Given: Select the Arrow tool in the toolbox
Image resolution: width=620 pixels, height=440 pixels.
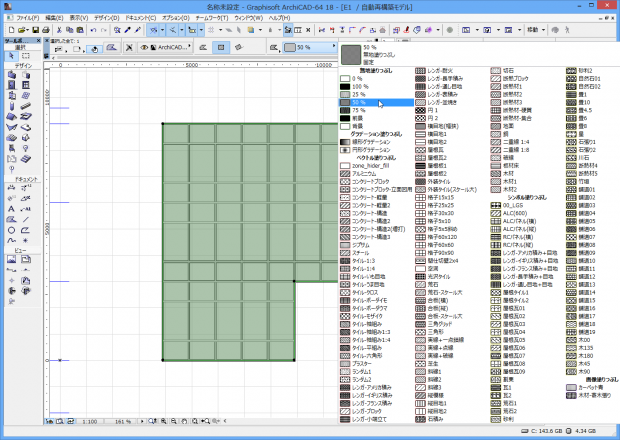Looking at the screenshot, I should 10,56.
